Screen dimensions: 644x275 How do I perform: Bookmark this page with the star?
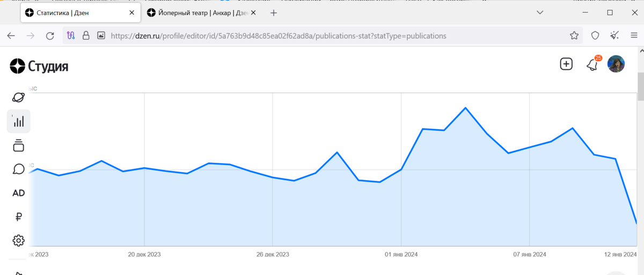pos(574,36)
